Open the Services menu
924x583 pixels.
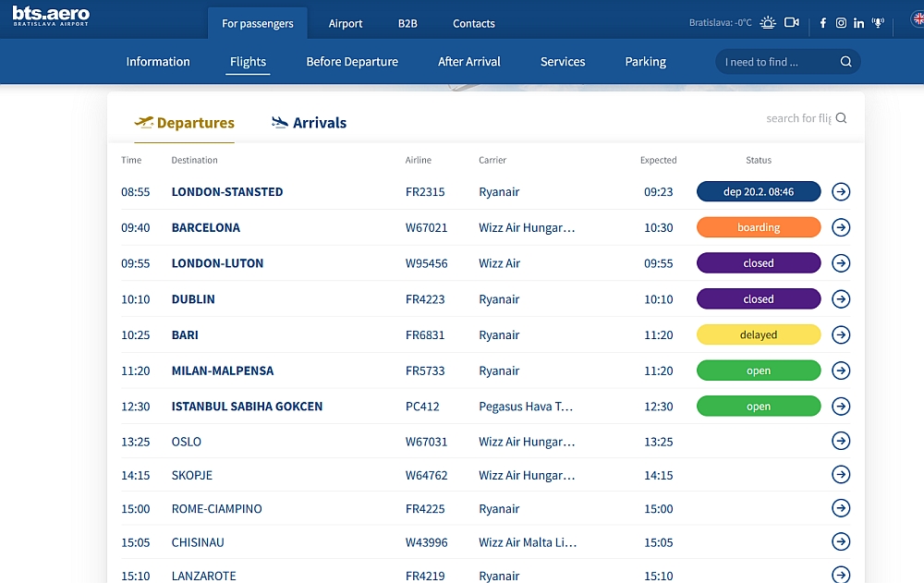click(563, 62)
